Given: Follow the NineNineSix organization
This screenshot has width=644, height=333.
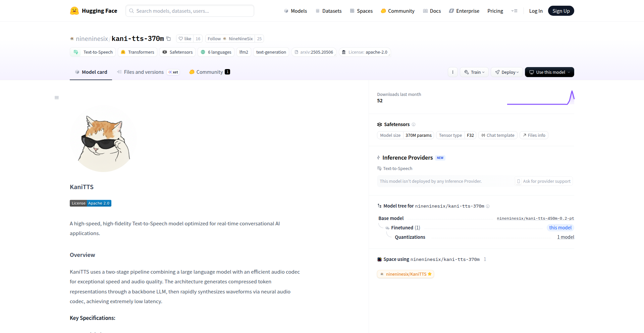Looking at the screenshot, I should (x=230, y=39).
